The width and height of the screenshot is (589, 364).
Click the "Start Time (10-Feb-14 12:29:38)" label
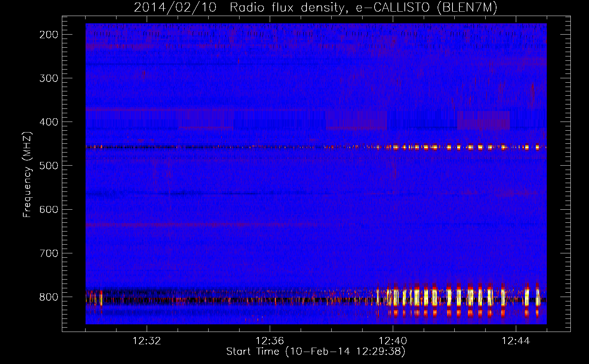(316, 352)
